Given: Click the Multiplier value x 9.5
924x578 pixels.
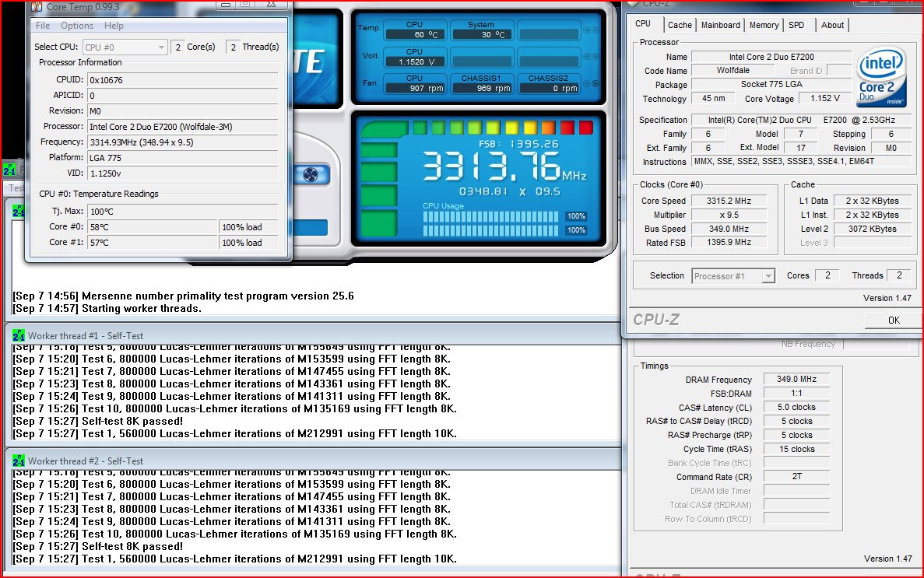Looking at the screenshot, I should (729, 215).
